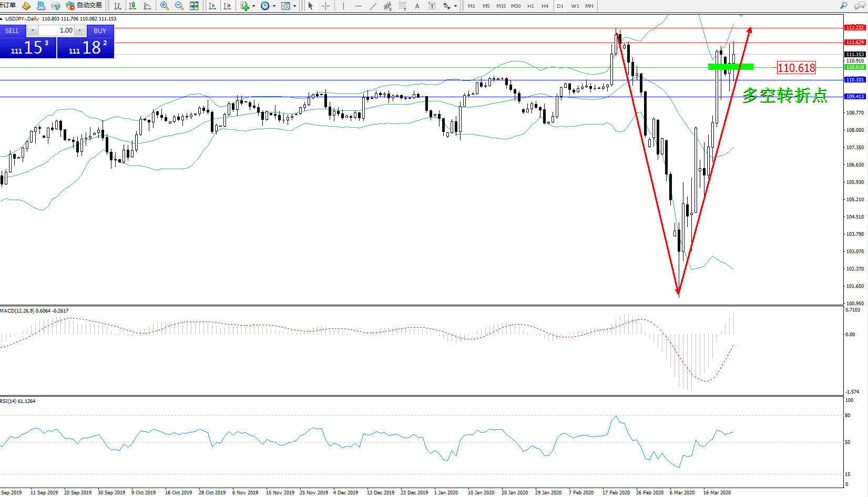Click the Zoom In magnifier icon
Screen dimensions: 868x497
(x=165, y=6)
